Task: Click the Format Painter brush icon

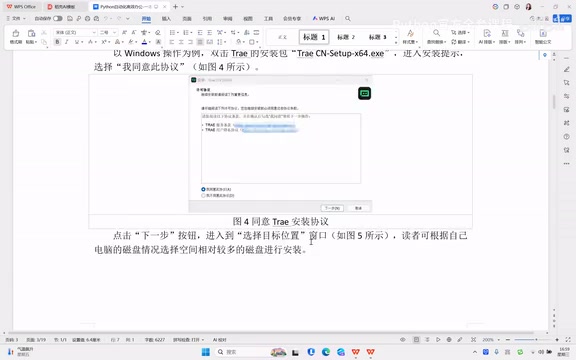Action: (16, 33)
